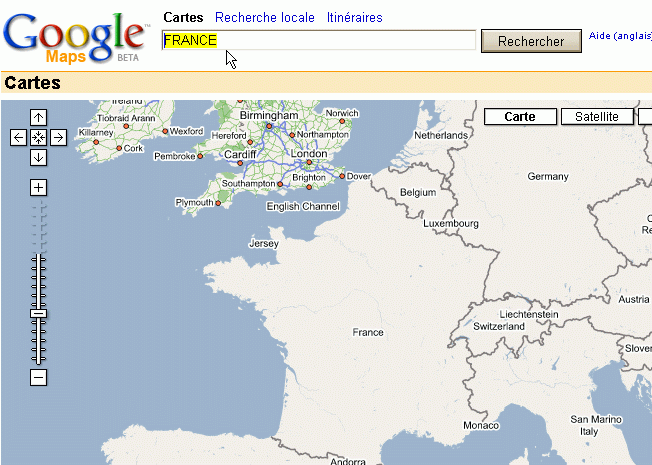Image resolution: width=652 pixels, height=465 pixels.
Task: Click the Cardiff city marker
Action: coord(240,163)
